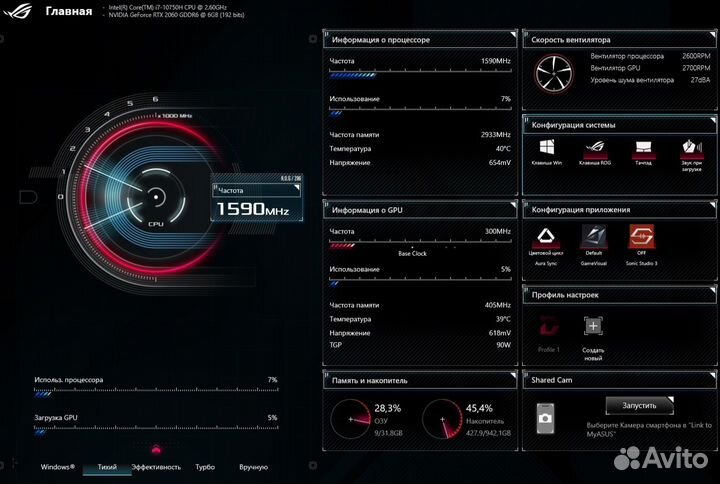Expand the Память и накопитель panel corner
The width and height of the screenshot is (720, 484).
513,375
